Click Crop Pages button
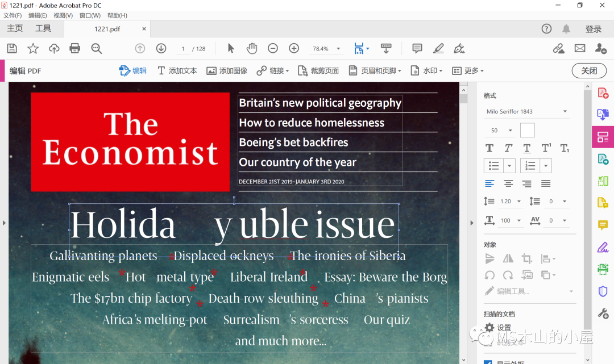614x364 pixels. [x=318, y=71]
